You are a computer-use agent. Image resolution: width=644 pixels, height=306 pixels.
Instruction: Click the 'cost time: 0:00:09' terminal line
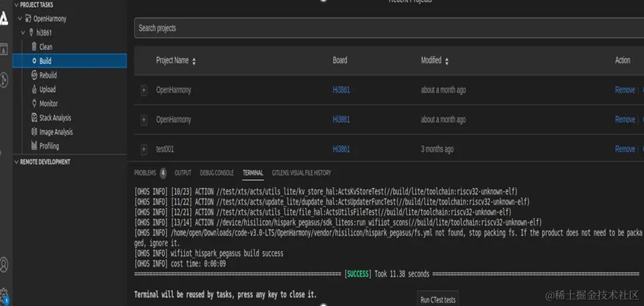pos(180,264)
